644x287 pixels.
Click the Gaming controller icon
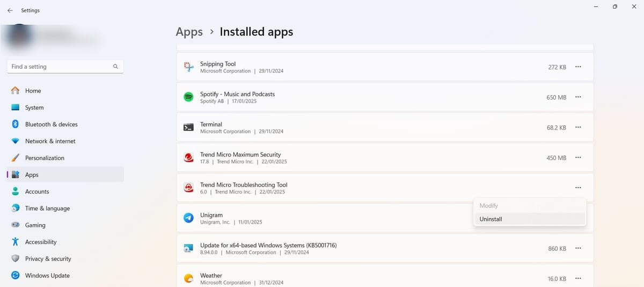click(x=15, y=225)
